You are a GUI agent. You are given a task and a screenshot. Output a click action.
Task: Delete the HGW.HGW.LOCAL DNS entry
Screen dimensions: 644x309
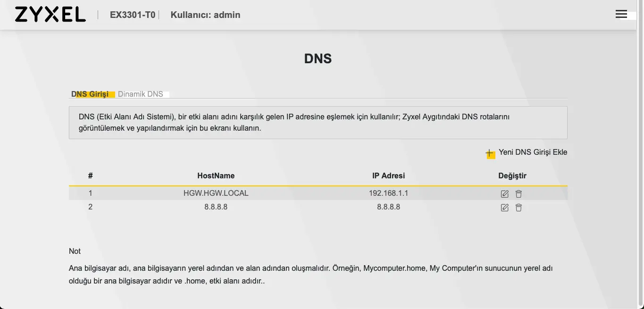519,194
